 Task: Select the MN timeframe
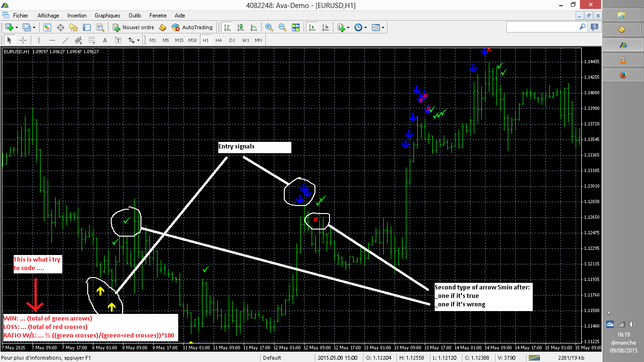[x=258, y=40]
